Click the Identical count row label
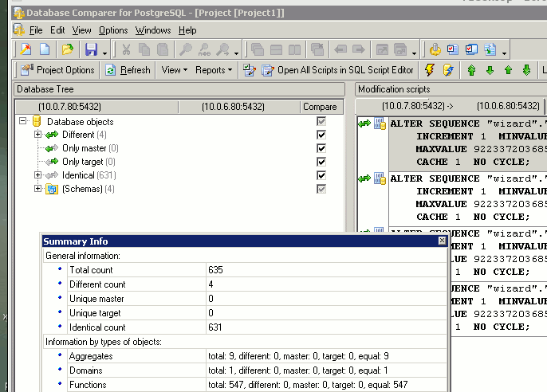 click(97, 327)
